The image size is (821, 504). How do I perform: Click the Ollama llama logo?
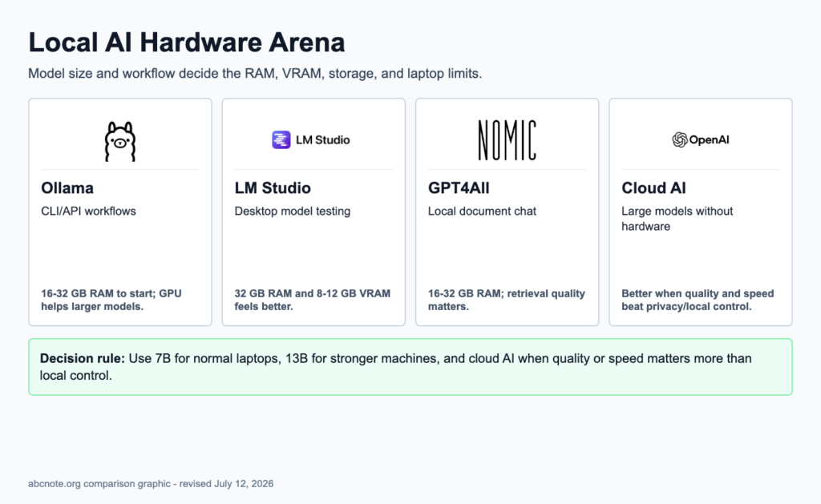pyautogui.click(x=120, y=141)
